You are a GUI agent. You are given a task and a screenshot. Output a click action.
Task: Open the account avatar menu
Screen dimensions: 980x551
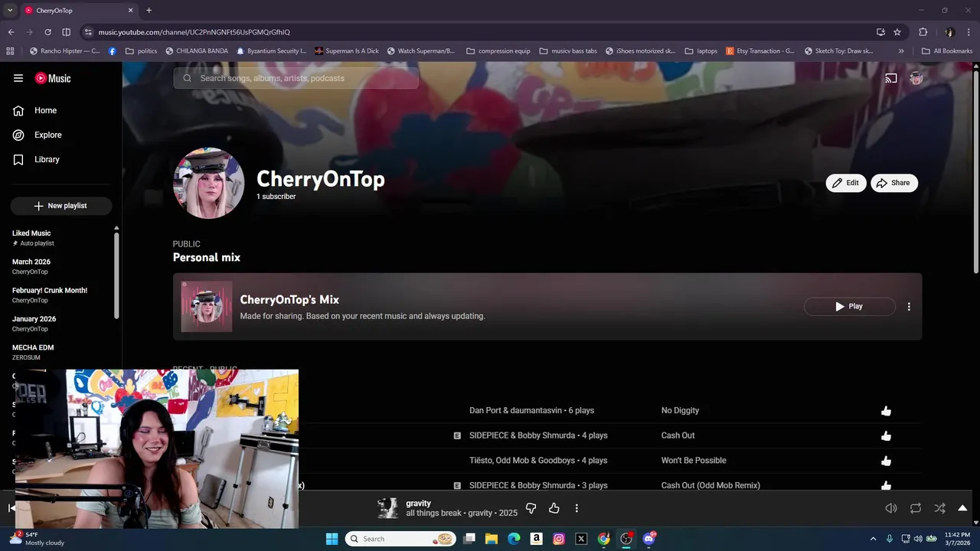click(916, 78)
